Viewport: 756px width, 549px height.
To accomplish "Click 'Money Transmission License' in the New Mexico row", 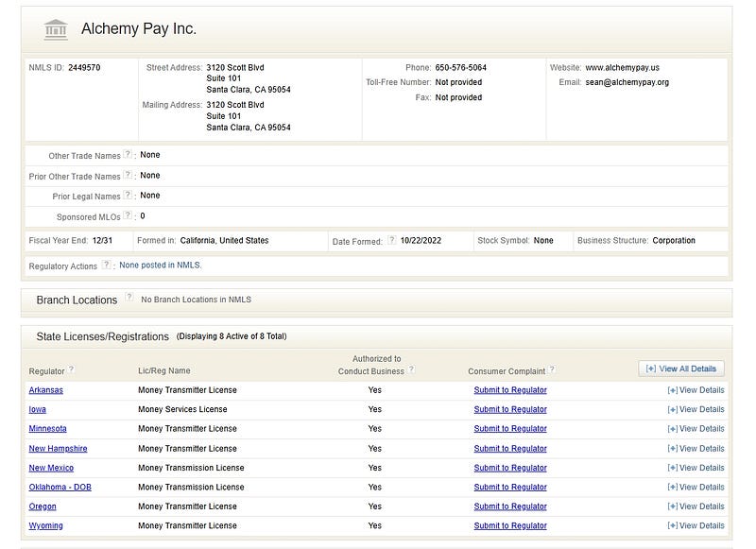I will coord(191,468).
